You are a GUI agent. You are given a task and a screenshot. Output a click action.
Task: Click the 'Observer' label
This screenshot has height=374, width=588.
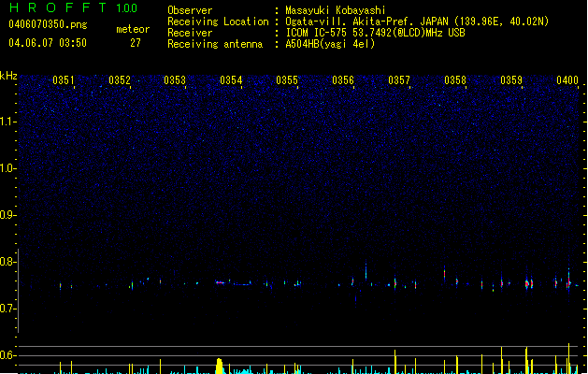point(190,10)
